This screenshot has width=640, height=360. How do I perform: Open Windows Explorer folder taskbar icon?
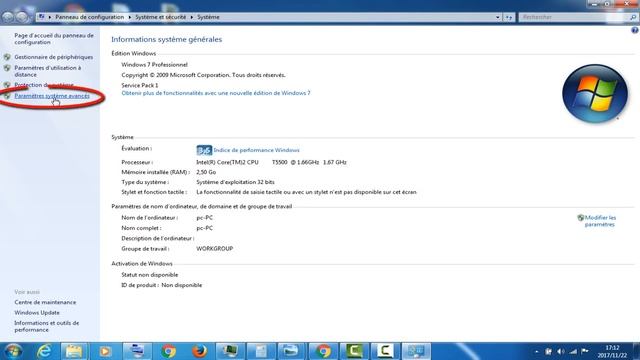74,351
